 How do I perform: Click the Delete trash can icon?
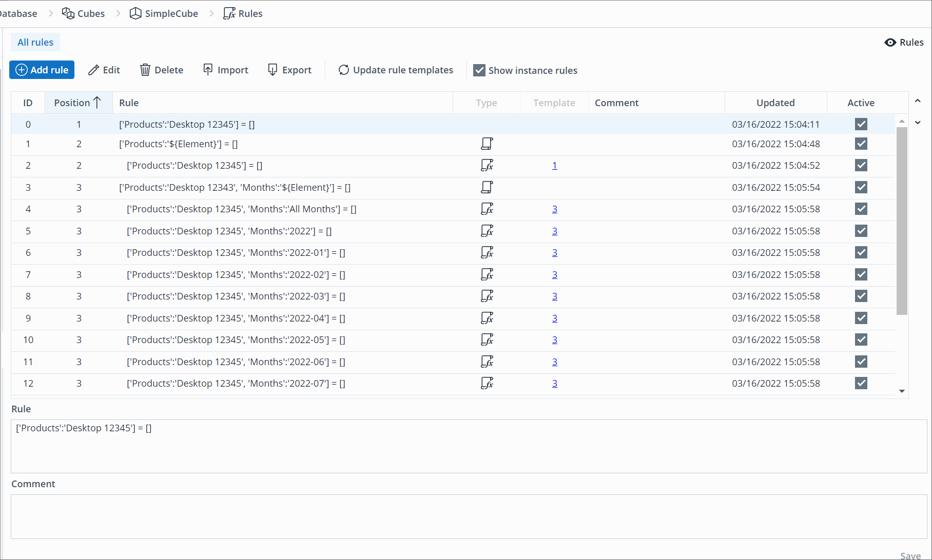145,70
